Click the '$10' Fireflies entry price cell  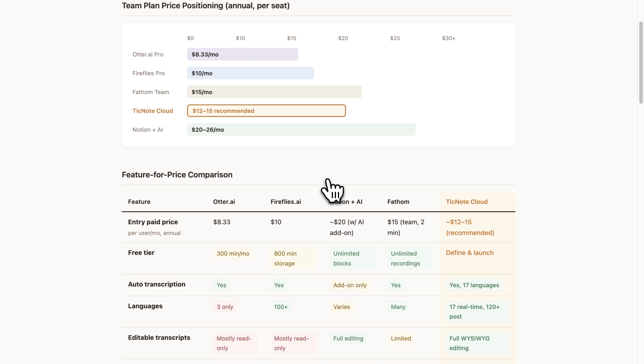(x=276, y=222)
